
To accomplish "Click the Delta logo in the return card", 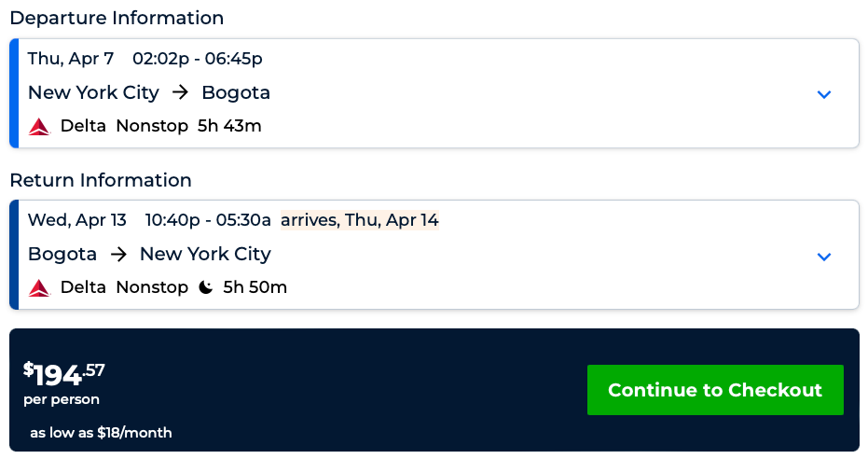I will click(x=39, y=287).
